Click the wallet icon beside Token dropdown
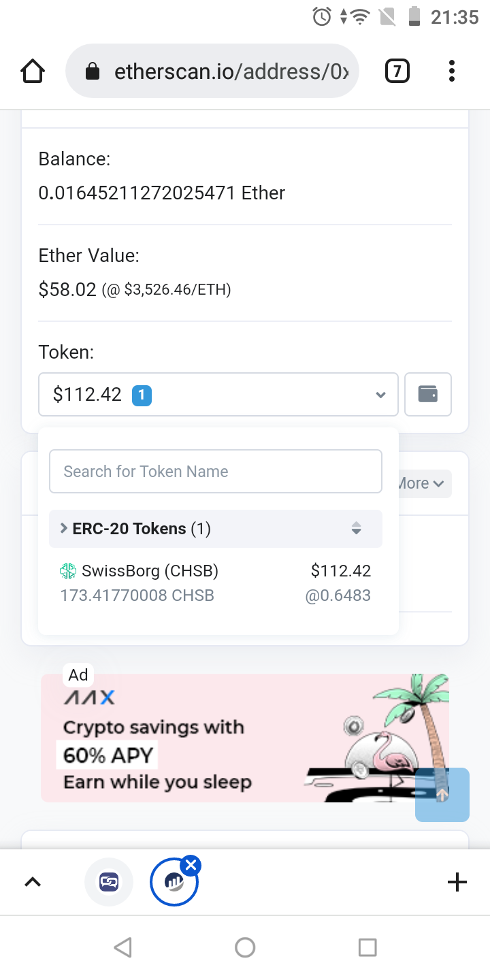490x980 pixels. 428,394
